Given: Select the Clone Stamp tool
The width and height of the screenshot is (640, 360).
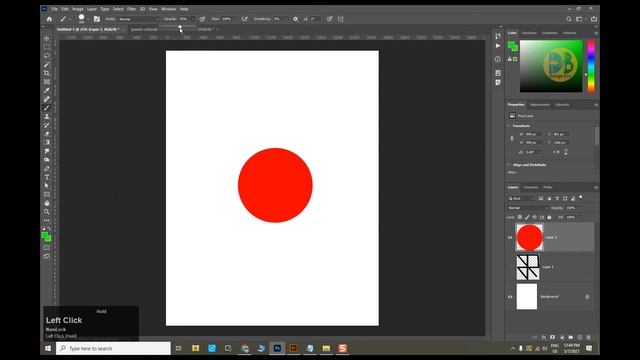Looking at the screenshot, I should (47, 116).
